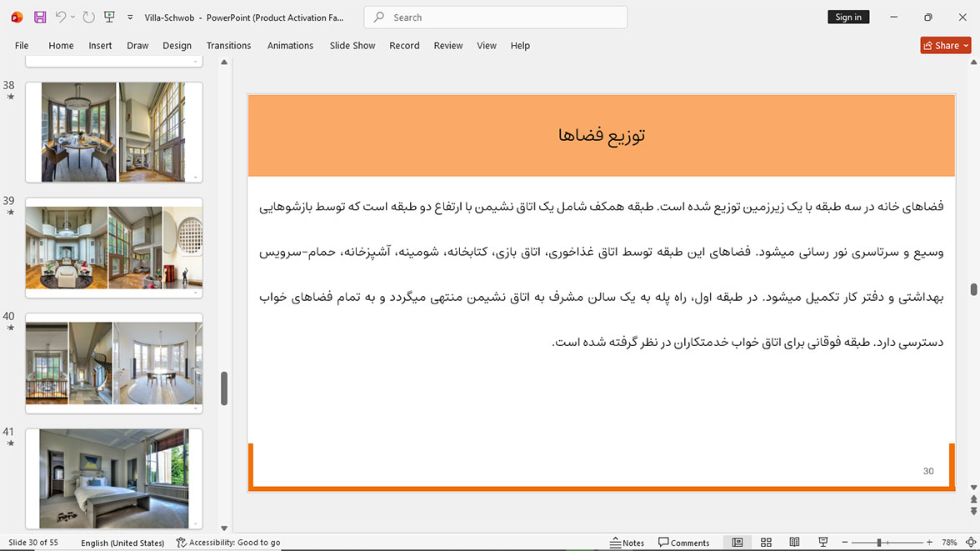The width and height of the screenshot is (980, 551).
Task: Switch to Slide Sorter view
Action: [767, 542]
